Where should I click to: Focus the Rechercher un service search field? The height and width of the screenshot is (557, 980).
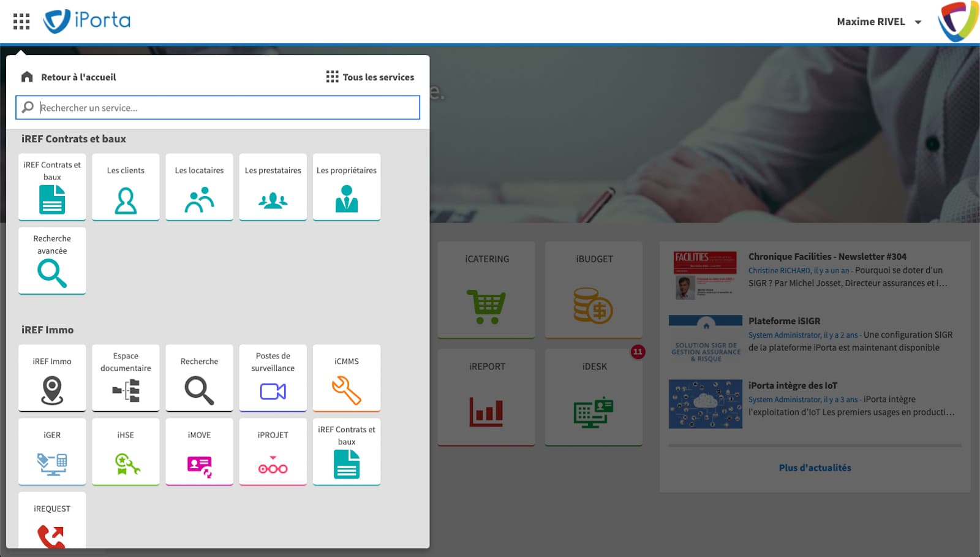coord(217,108)
